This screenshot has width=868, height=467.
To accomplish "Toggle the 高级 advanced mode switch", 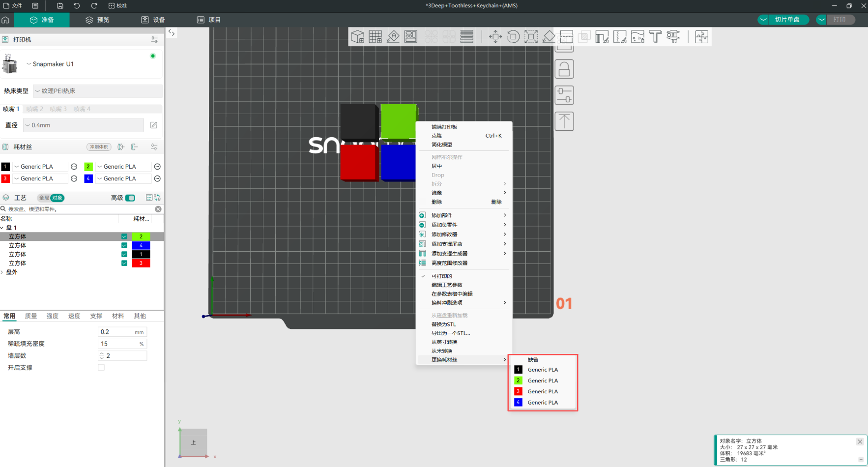I will coord(130,198).
